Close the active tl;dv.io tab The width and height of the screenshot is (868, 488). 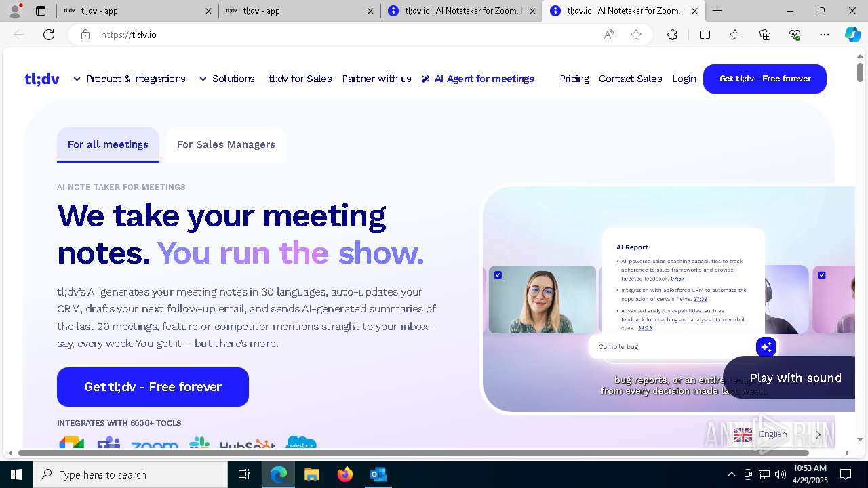[x=694, y=11]
